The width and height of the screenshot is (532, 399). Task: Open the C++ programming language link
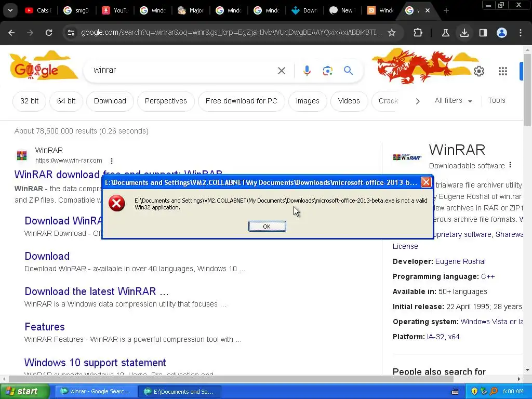488,276
